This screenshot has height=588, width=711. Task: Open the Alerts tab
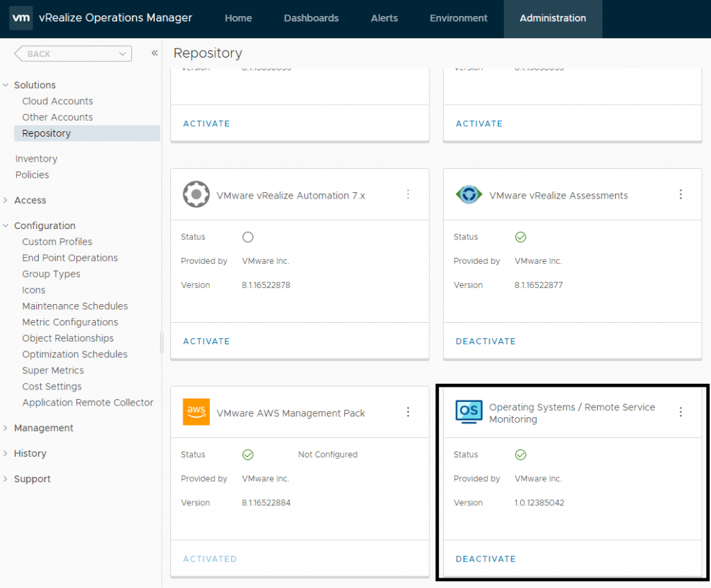pos(384,18)
